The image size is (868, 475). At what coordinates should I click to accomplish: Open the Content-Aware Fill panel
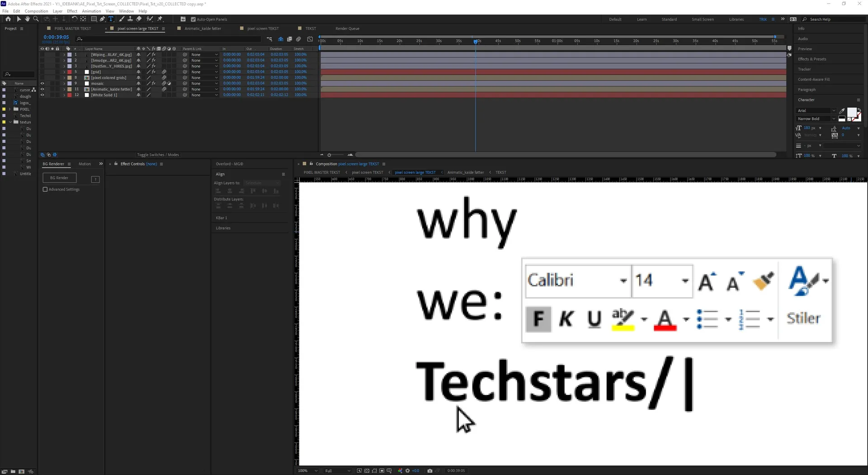814,79
